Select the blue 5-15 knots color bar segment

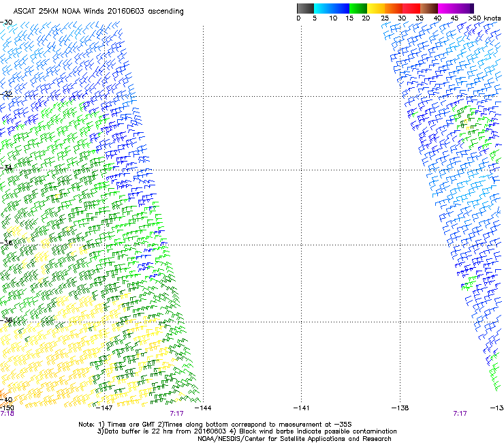332,8
